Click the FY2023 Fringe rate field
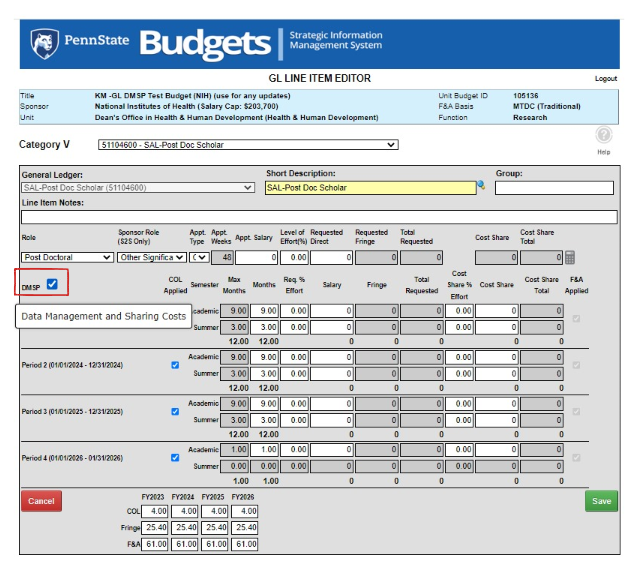 click(154, 527)
